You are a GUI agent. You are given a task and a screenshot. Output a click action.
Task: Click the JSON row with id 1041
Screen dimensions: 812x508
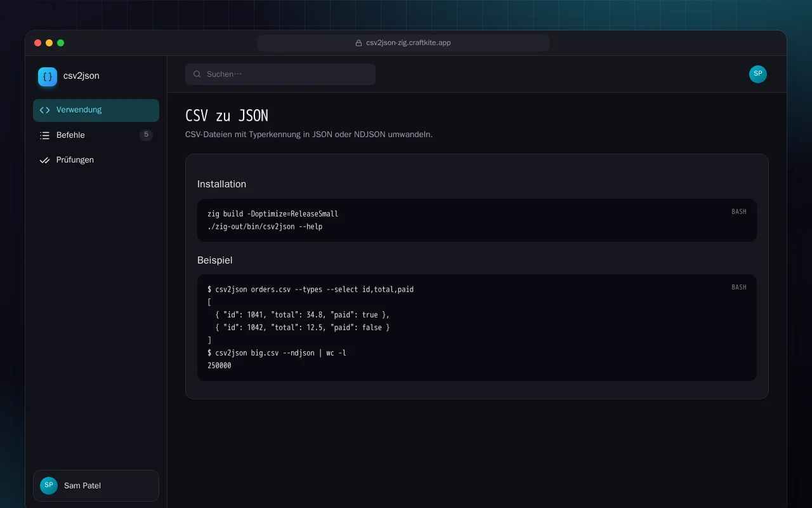pyautogui.click(x=303, y=315)
